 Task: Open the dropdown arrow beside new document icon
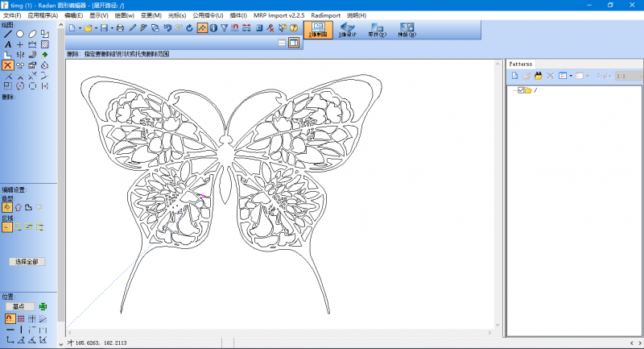pyautogui.click(x=79, y=28)
